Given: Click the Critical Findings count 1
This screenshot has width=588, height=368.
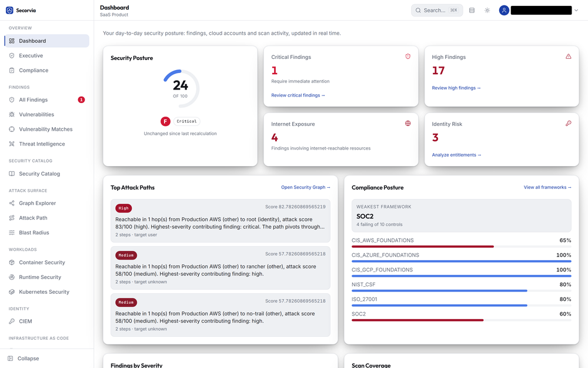Looking at the screenshot, I should pos(275,71).
